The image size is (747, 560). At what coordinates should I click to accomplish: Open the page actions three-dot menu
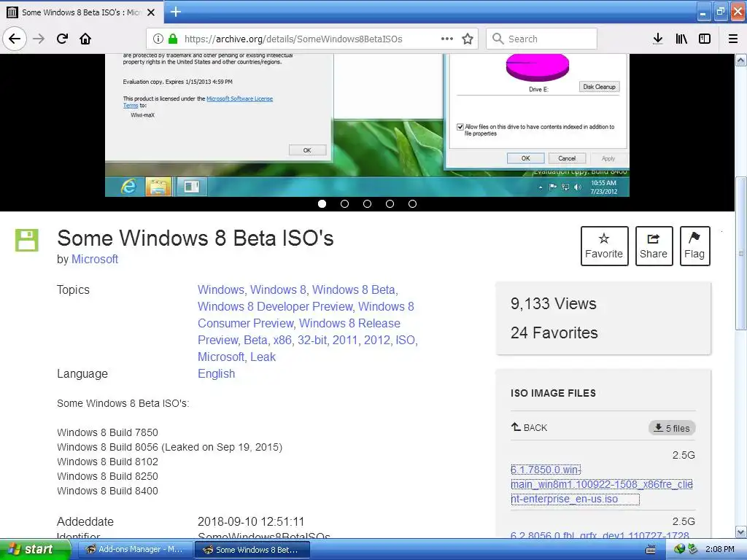tap(447, 39)
